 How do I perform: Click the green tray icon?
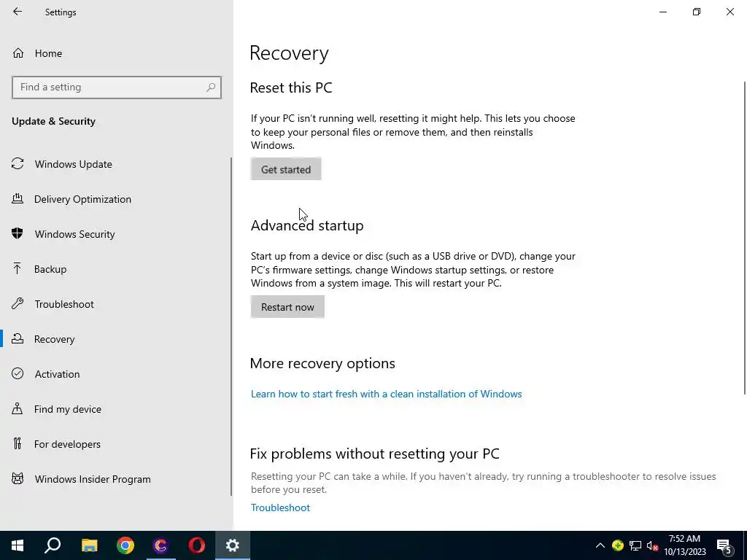pos(618,545)
